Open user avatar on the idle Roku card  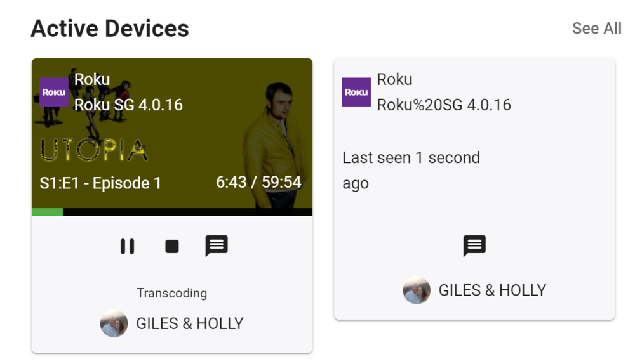tap(417, 290)
